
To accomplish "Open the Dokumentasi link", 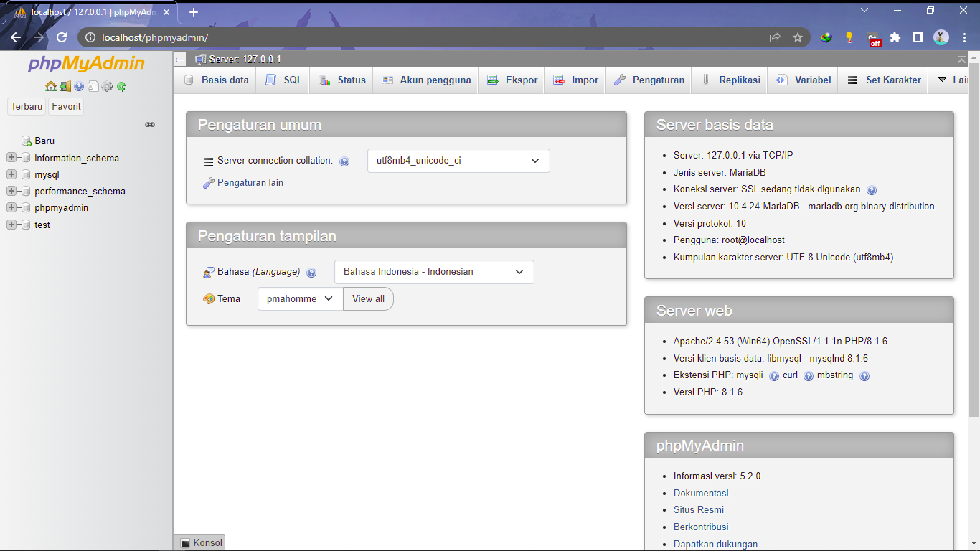I will (701, 493).
